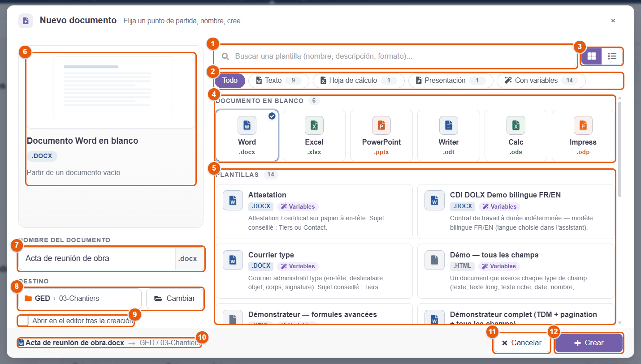
Task: Close the Nuevo documento dialog
Action: click(x=613, y=21)
